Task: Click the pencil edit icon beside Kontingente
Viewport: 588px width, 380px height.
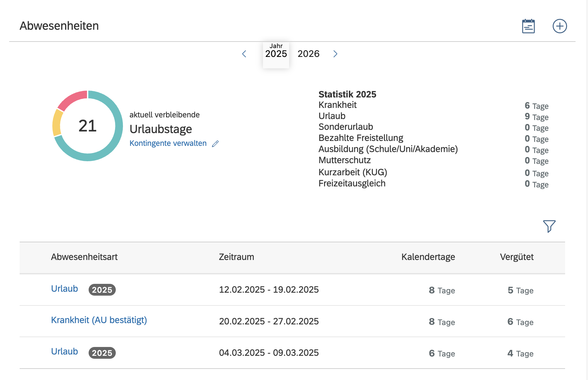Action: point(215,144)
